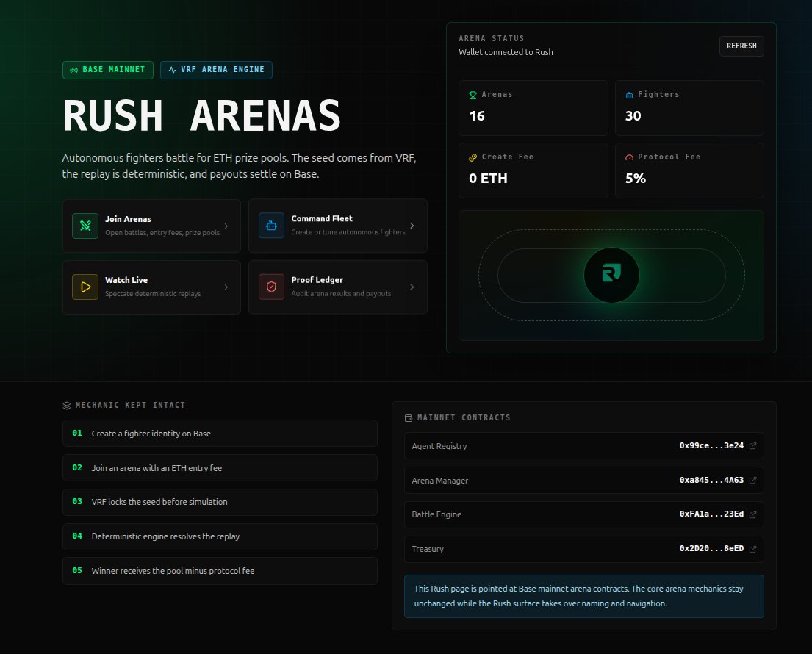Select the Proof Ledger title text
Screen dimensions: 812x654
click(x=317, y=280)
